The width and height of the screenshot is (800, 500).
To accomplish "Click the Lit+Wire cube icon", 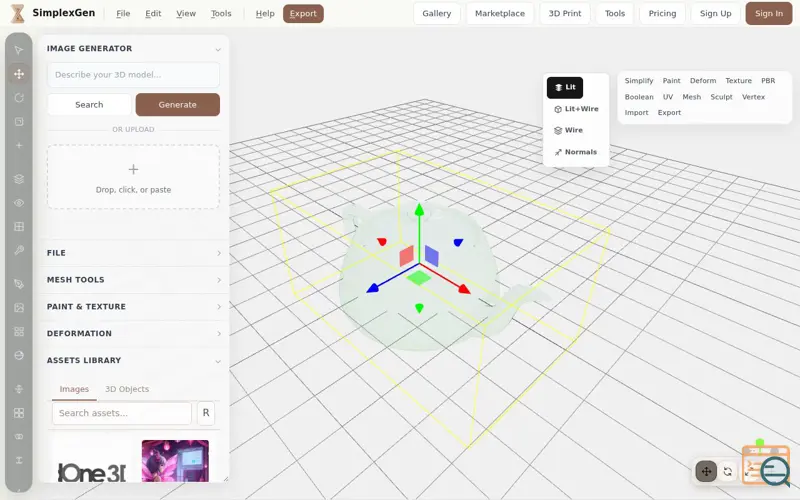I will pyautogui.click(x=558, y=109).
